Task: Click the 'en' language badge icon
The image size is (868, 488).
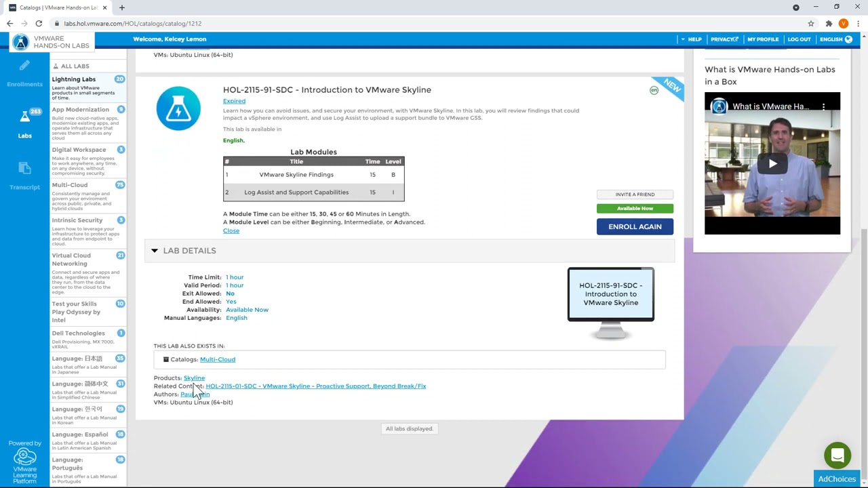Action: (654, 90)
